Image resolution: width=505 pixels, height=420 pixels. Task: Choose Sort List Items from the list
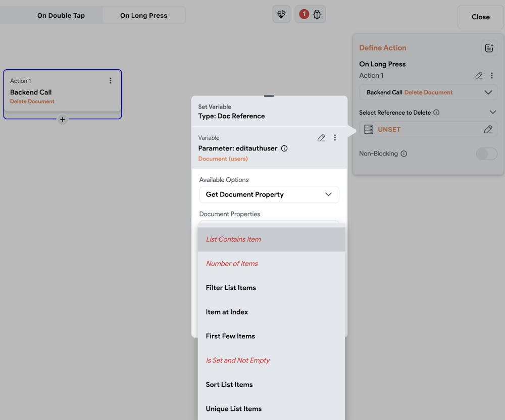click(x=229, y=385)
